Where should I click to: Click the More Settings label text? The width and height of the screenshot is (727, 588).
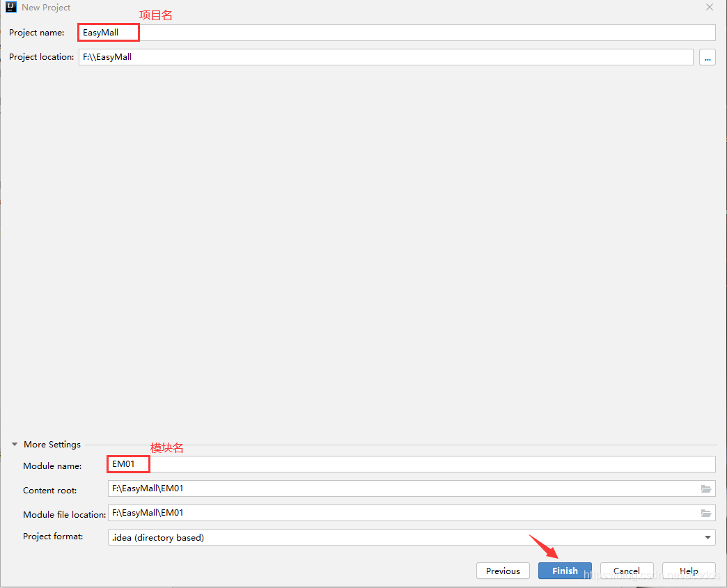[52, 445]
